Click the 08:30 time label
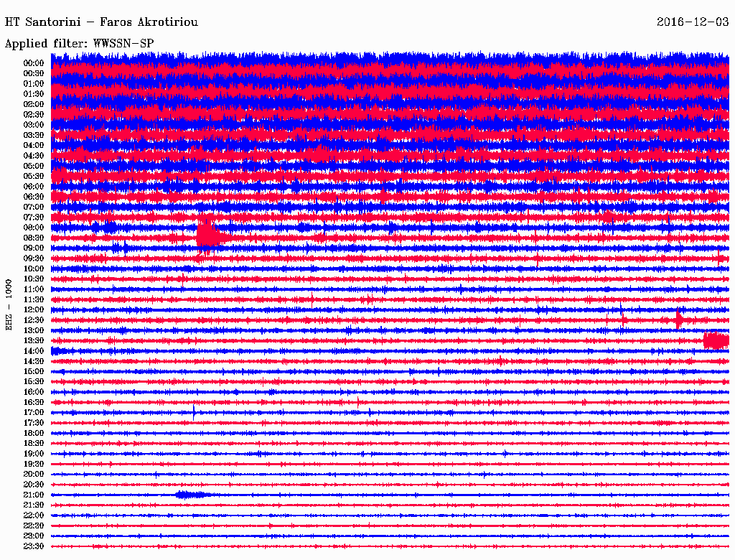 click(34, 238)
